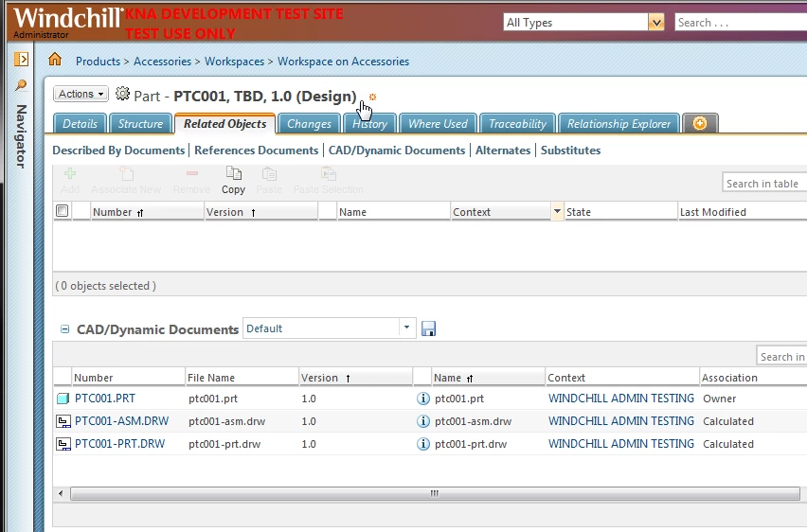Open the Relationship Explorer tab

pyautogui.click(x=619, y=123)
